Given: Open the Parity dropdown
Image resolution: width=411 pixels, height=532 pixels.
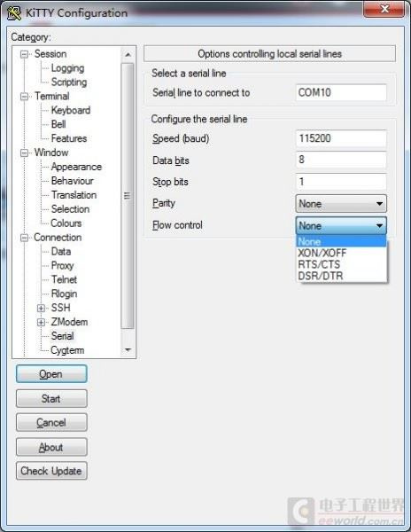Looking at the screenshot, I should (341, 204).
